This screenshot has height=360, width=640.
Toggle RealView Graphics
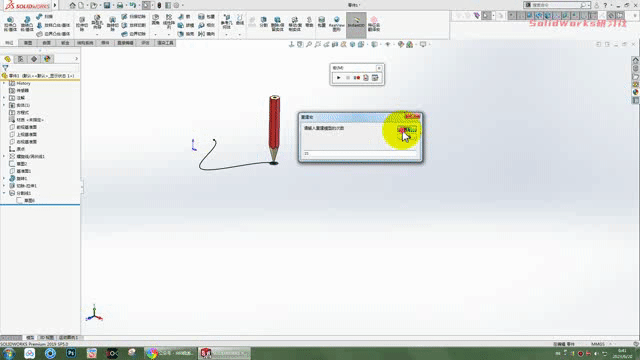[336, 24]
